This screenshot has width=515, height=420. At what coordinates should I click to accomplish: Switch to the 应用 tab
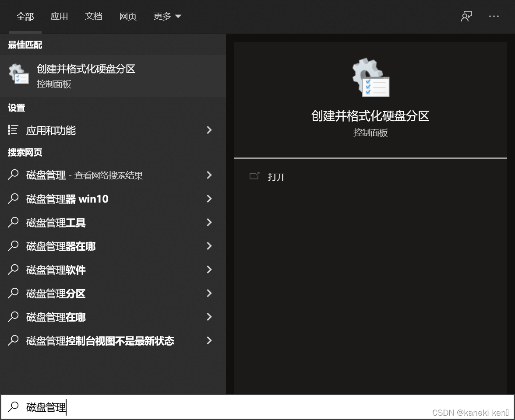point(59,17)
